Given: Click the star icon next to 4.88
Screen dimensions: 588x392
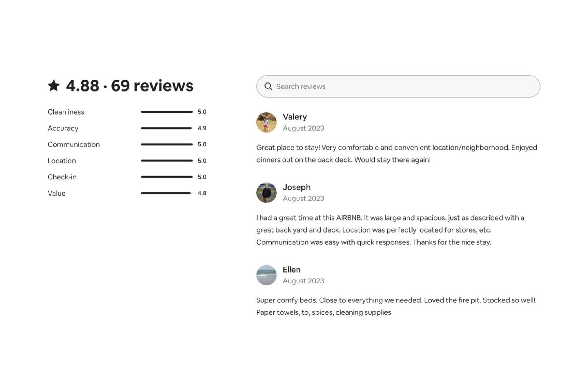Looking at the screenshot, I should [54, 86].
